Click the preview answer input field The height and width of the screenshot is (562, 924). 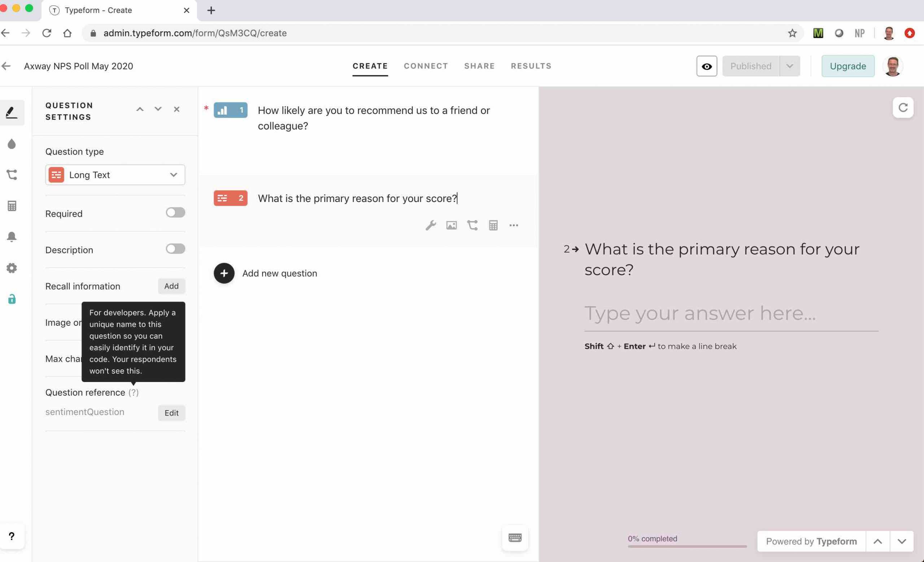(x=731, y=313)
